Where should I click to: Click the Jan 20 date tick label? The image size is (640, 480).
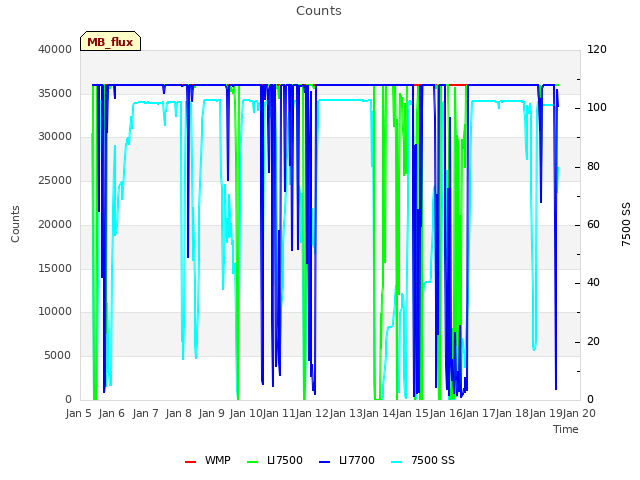pos(579,413)
